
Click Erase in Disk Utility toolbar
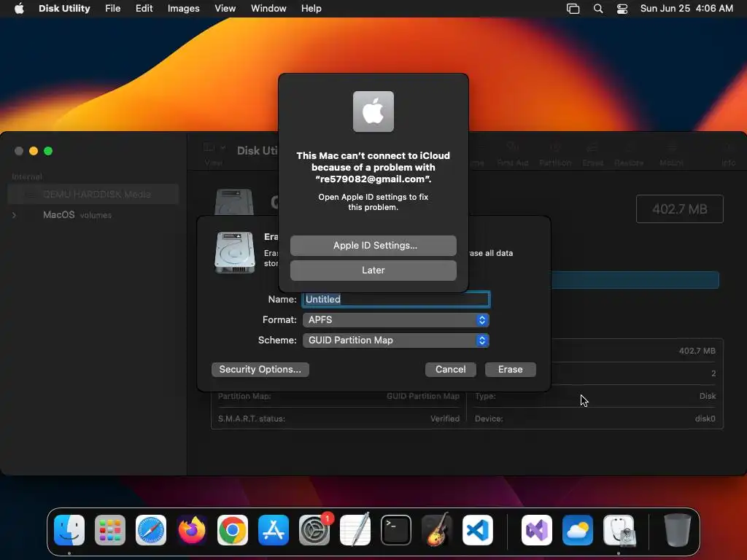[592, 155]
